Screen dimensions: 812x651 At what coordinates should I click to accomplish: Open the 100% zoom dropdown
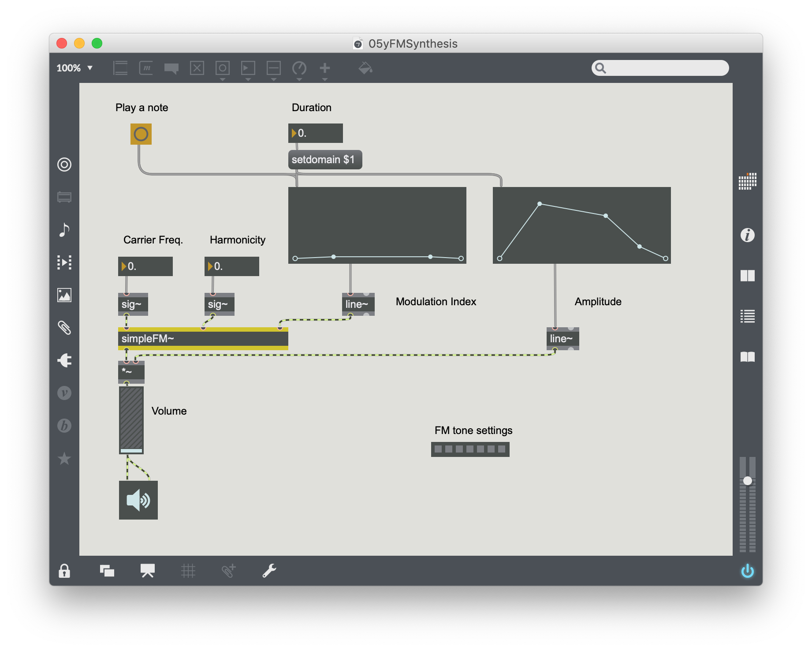[74, 68]
